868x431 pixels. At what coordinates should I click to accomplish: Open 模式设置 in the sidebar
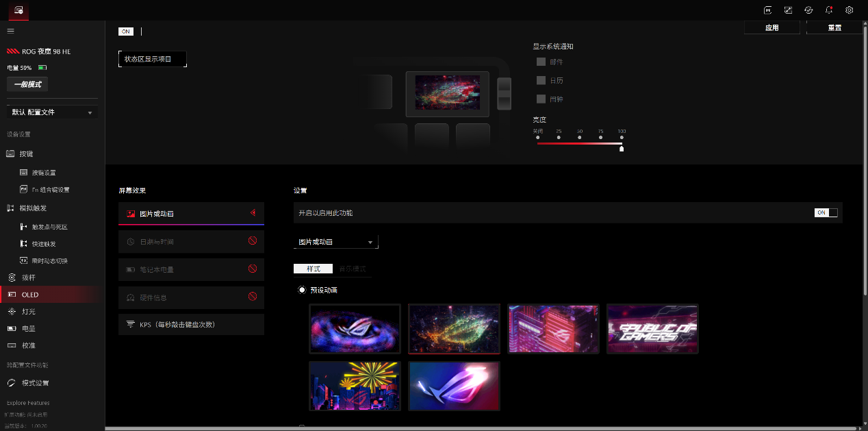[x=35, y=383]
